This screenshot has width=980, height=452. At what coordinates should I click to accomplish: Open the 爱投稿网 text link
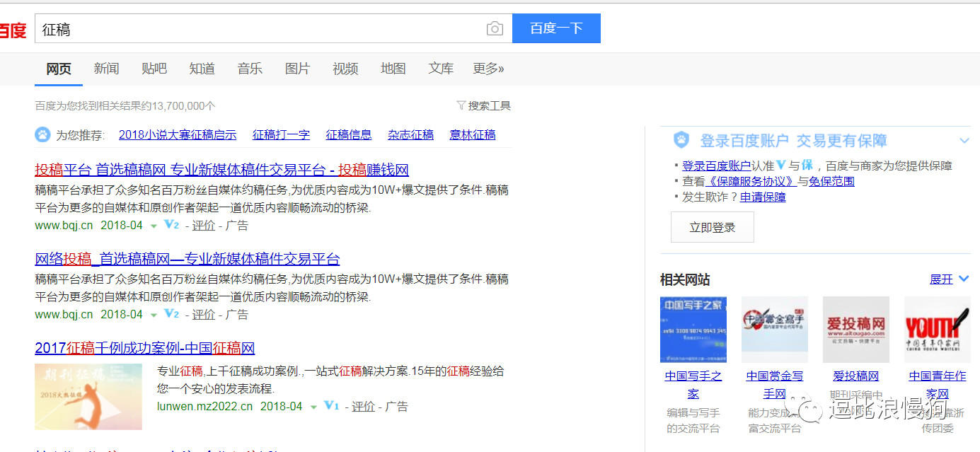856,376
